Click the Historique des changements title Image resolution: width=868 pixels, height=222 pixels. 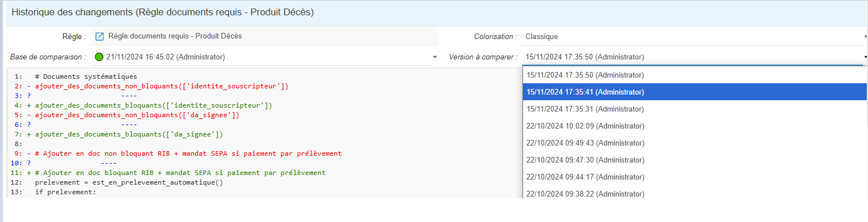point(162,12)
